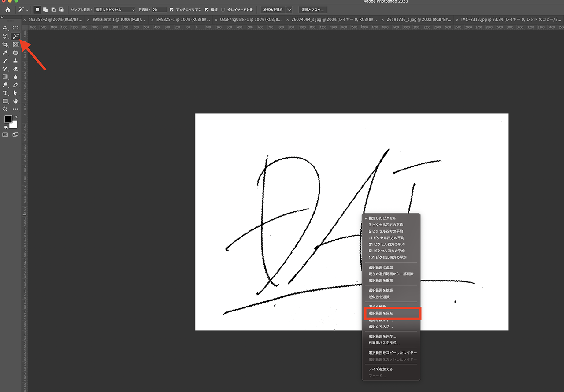Click the Home icon in options bar
This screenshot has height=392, width=564.
point(7,10)
